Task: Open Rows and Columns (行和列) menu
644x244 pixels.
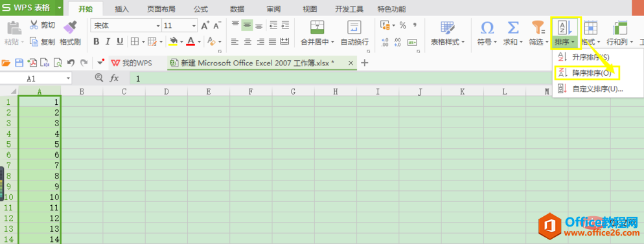Action: coord(620,33)
